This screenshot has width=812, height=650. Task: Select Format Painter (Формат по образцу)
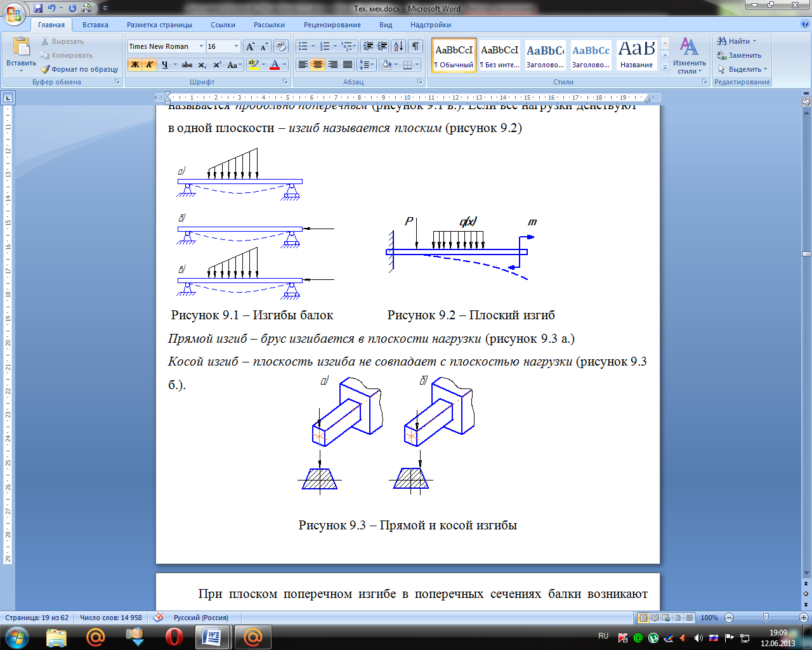click(x=79, y=69)
